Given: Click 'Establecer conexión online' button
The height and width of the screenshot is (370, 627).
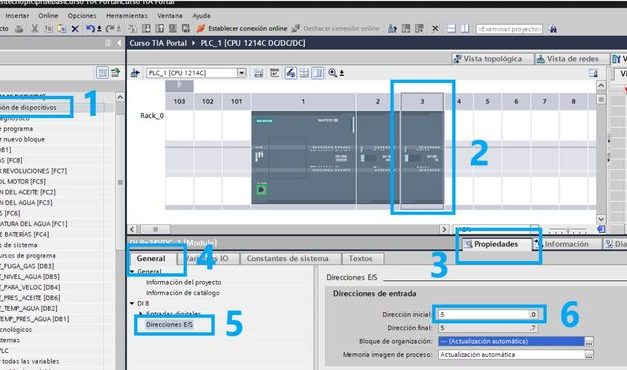Looking at the screenshot, I should point(242,28).
